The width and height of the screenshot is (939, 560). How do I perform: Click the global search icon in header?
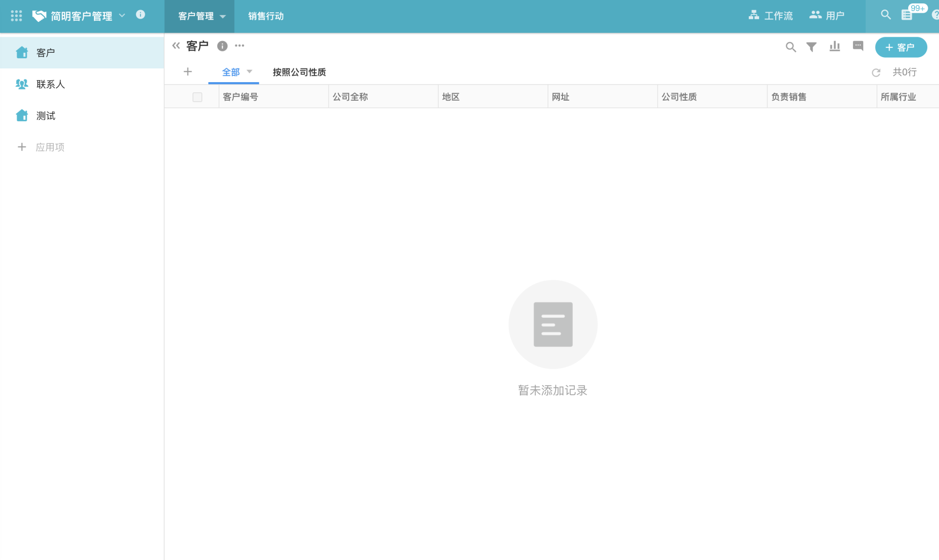[x=886, y=15]
